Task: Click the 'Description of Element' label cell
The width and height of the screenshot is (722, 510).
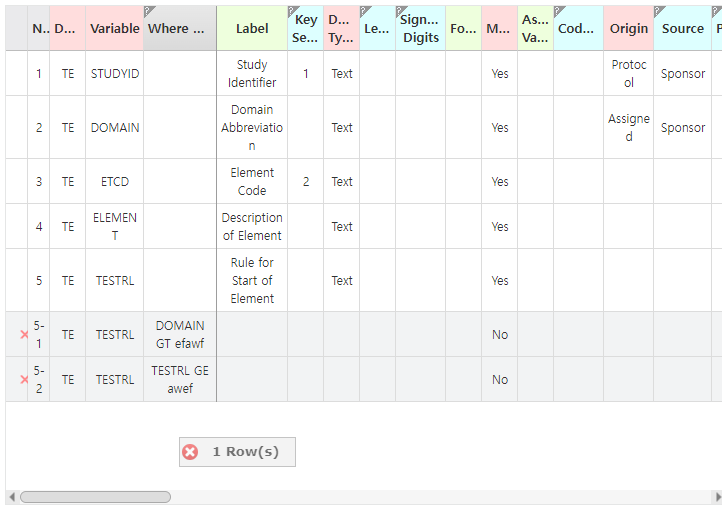Action: [x=252, y=226]
